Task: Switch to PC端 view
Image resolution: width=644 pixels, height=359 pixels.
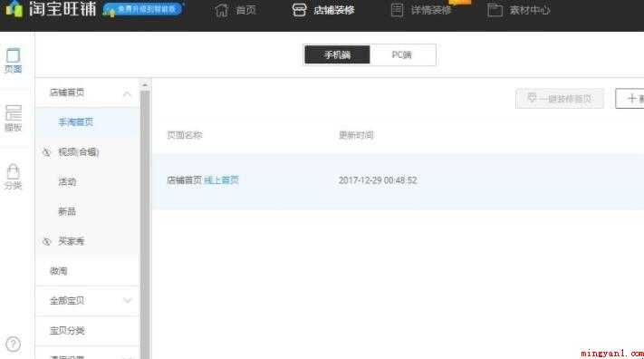Action: tap(401, 54)
